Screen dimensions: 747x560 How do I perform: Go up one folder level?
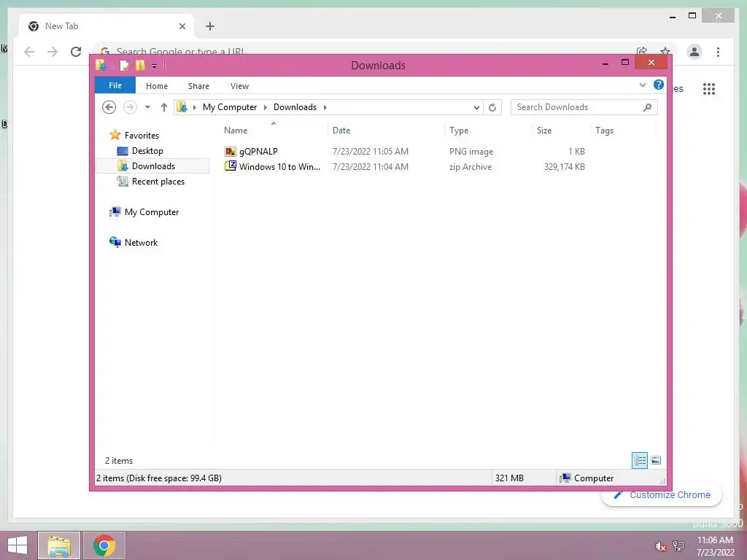tap(164, 107)
